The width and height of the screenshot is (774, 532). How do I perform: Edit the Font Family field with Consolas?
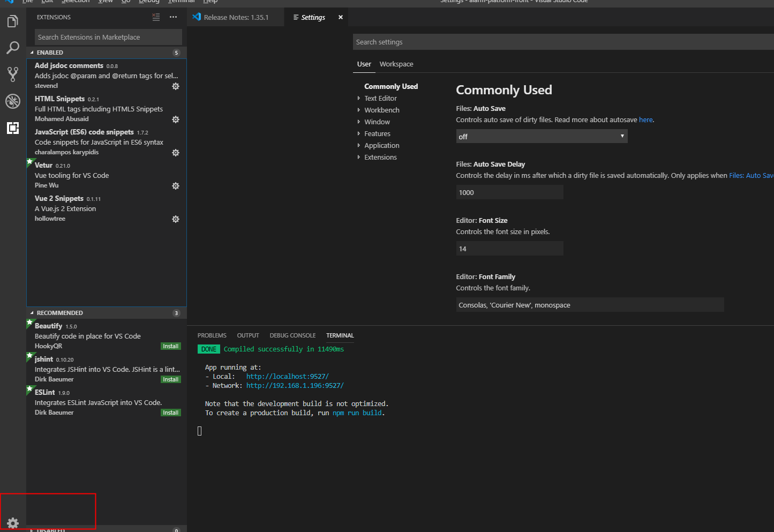coord(590,305)
